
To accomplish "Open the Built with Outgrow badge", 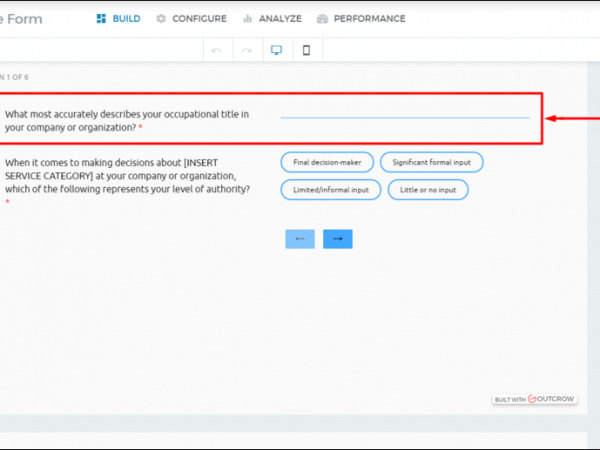I will pyautogui.click(x=533, y=399).
